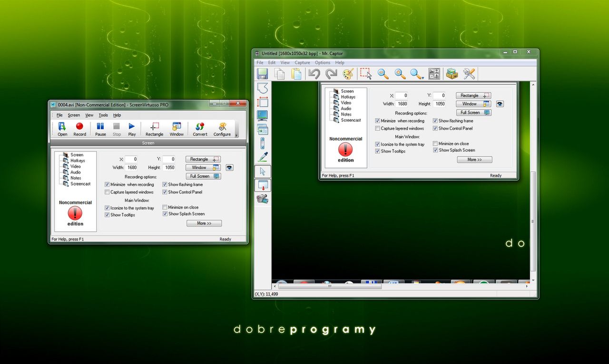609x364 pixels.
Task: Open the Options menu in Mr. Captor
Action: click(323, 62)
